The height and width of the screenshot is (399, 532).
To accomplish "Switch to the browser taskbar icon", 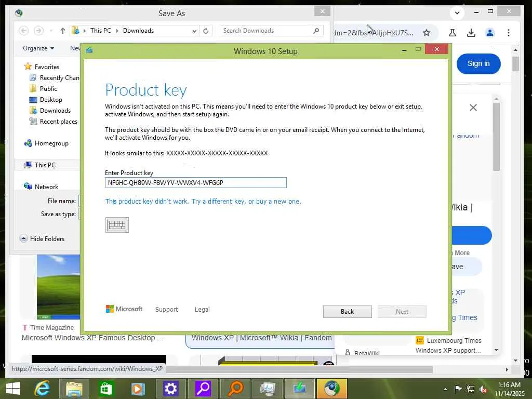I will (x=332, y=389).
